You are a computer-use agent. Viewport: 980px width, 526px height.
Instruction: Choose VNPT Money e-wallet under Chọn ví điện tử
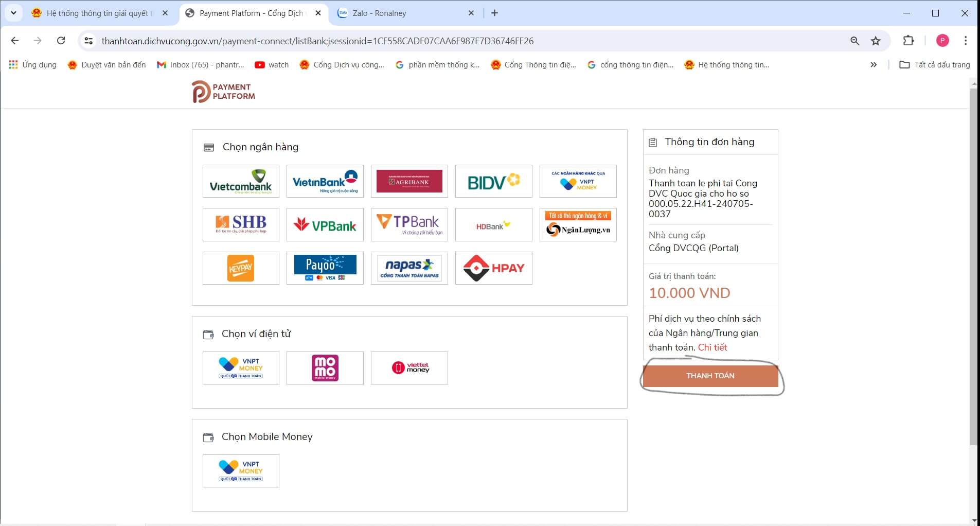coord(241,368)
